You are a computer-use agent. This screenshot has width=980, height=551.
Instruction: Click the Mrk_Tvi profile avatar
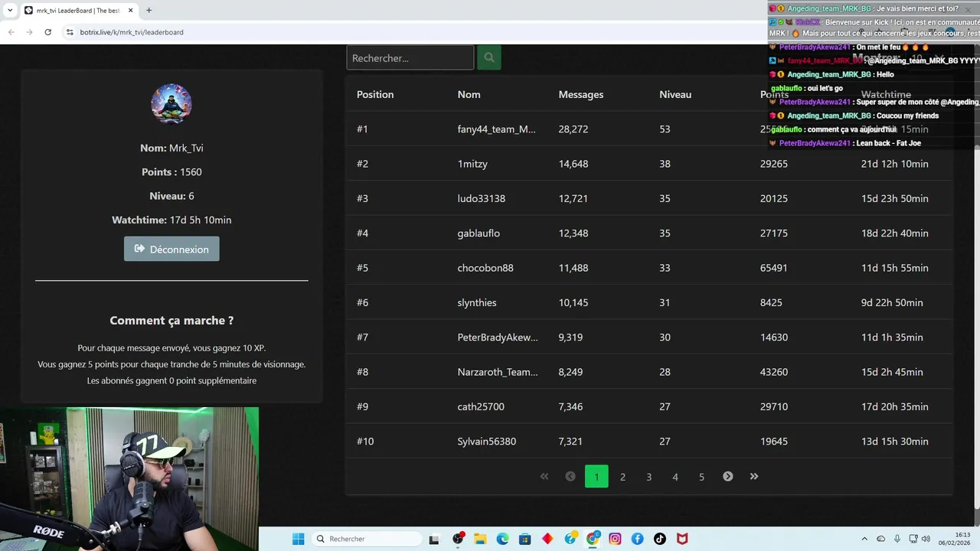point(171,103)
